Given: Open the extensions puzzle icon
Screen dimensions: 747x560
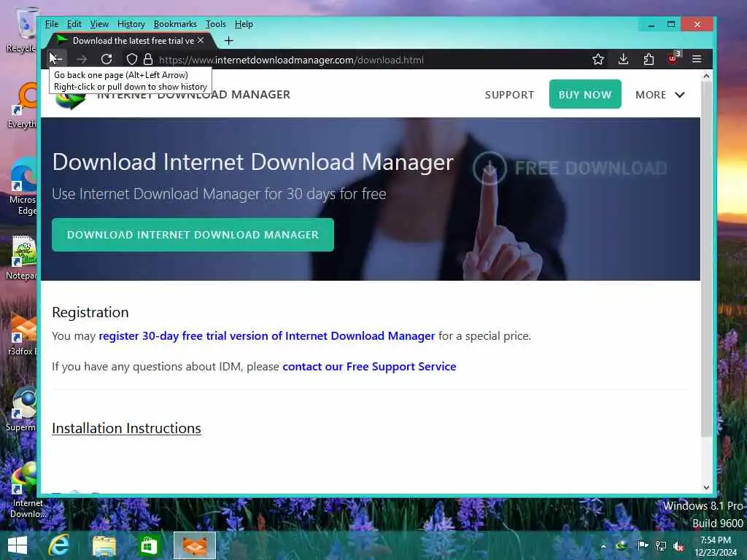Looking at the screenshot, I should pyautogui.click(x=649, y=59).
